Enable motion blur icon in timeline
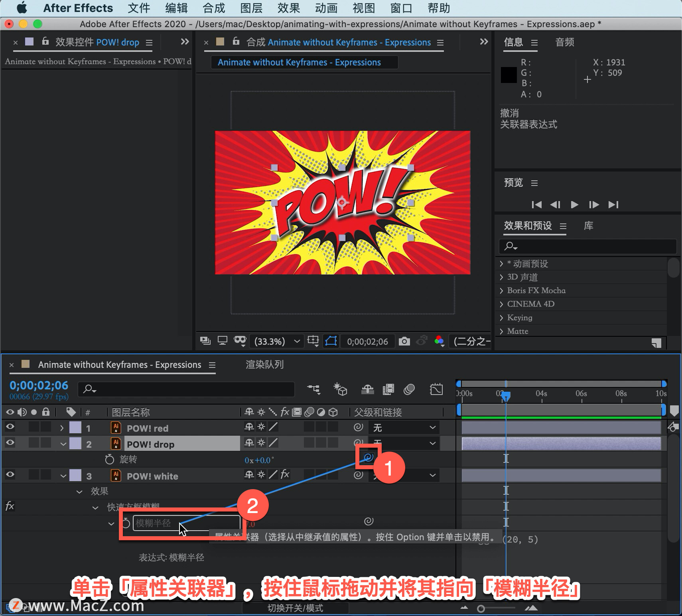 tap(409, 389)
